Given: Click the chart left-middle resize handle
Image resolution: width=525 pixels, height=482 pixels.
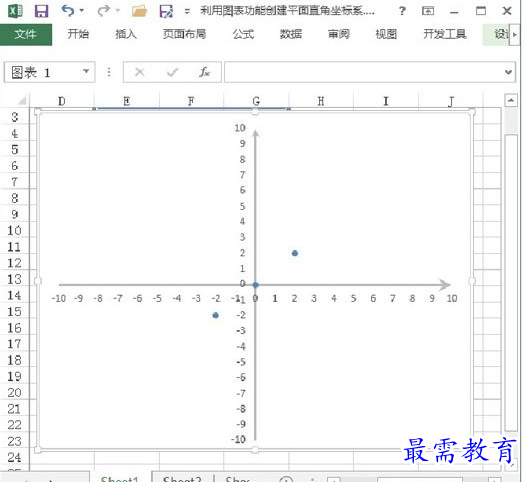Looking at the screenshot, I should [x=38, y=280].
